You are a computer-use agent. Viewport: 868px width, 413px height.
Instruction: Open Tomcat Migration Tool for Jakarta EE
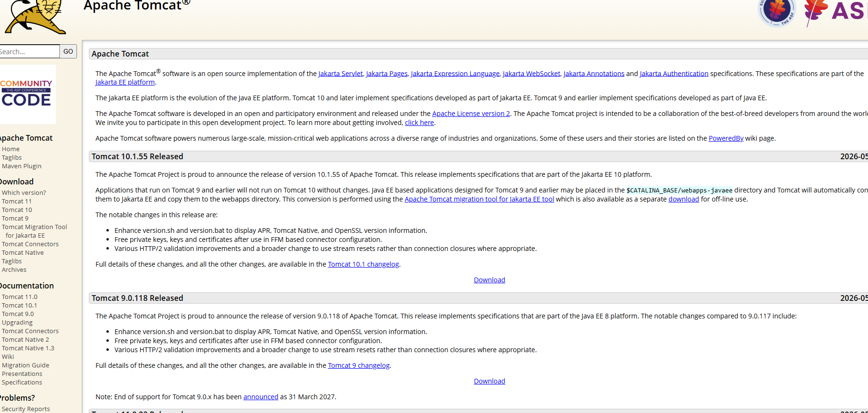(x=34, y=231)
